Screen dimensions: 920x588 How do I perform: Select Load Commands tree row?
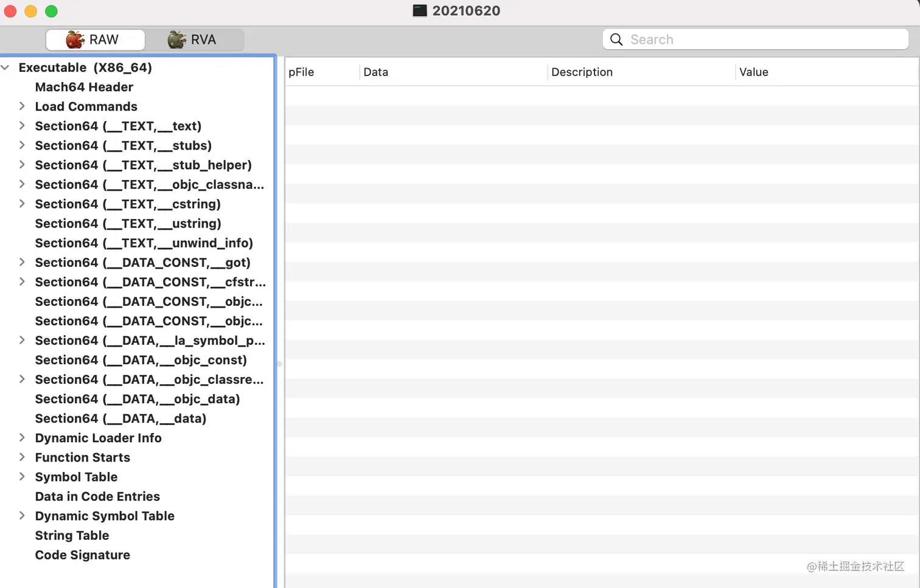[x=86, y=106]
